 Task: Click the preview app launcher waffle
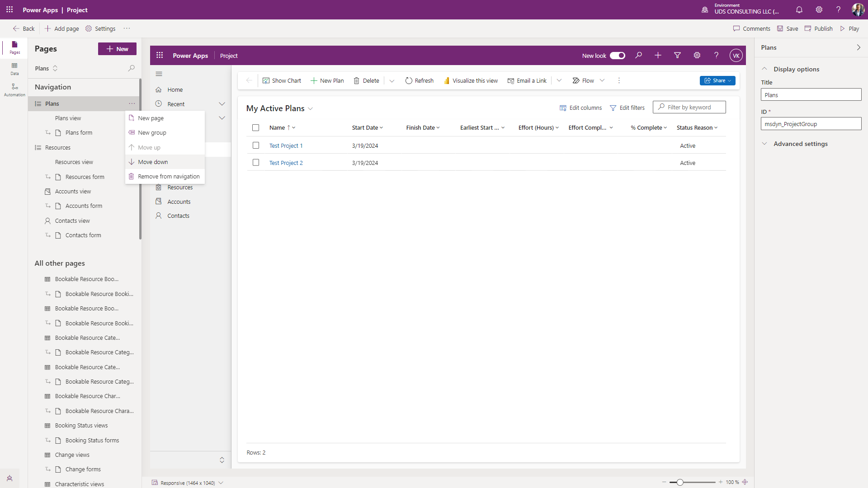coord(160,55)
